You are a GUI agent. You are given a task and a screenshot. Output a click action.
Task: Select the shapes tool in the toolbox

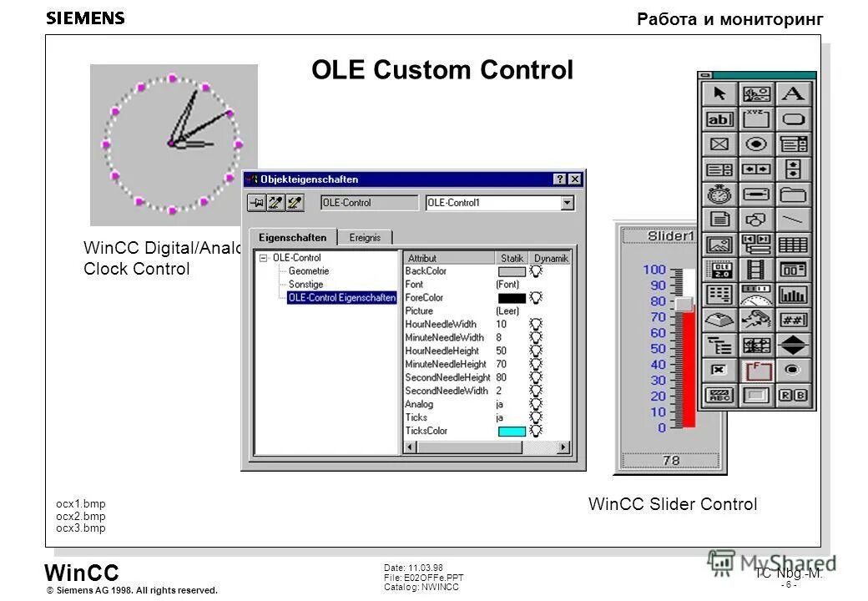click(x=756, y=220)
